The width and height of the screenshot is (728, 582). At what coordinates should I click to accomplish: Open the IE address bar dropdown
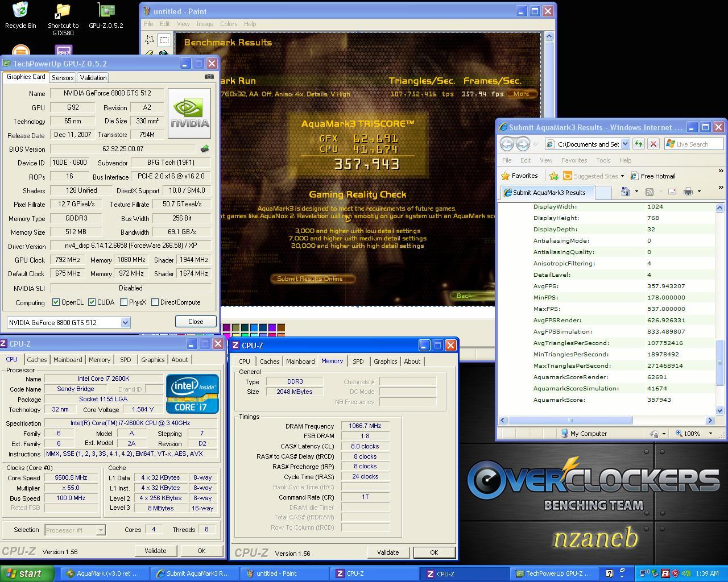(625, 144)
